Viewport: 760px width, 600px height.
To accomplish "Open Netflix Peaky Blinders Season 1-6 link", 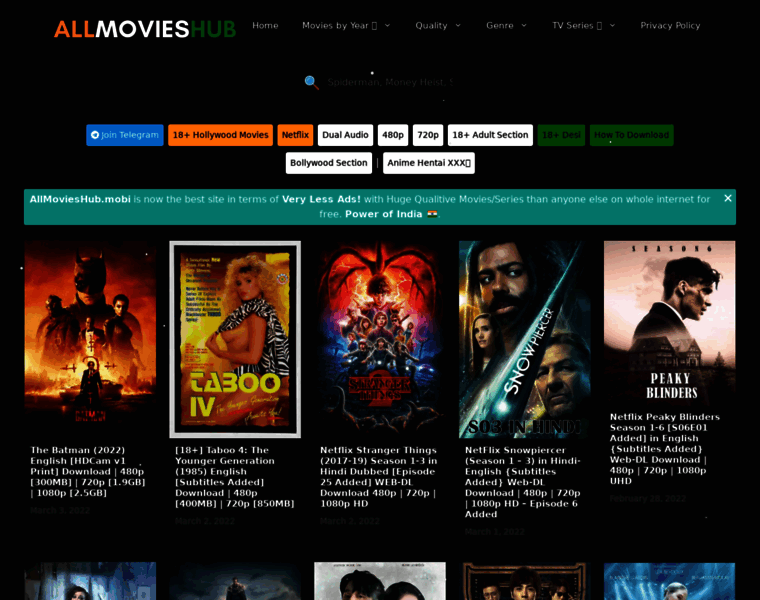I will click(x=665, y=449).
